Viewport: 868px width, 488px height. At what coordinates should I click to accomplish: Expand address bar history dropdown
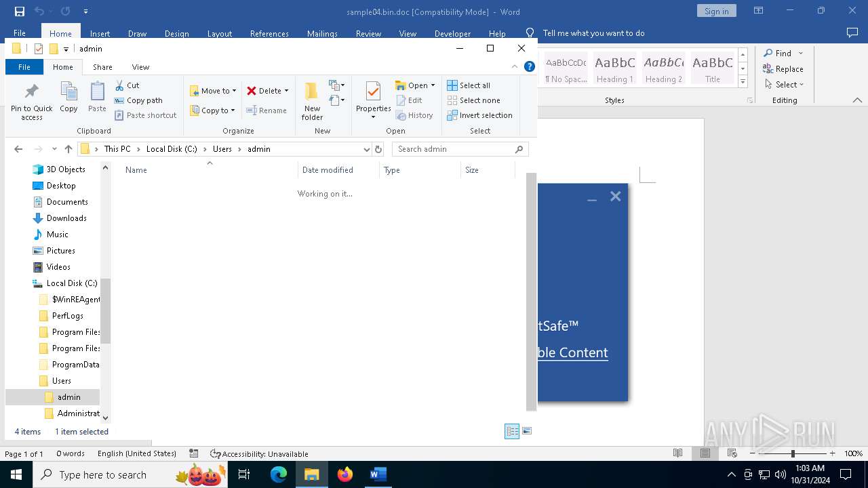tap(367, 149)
